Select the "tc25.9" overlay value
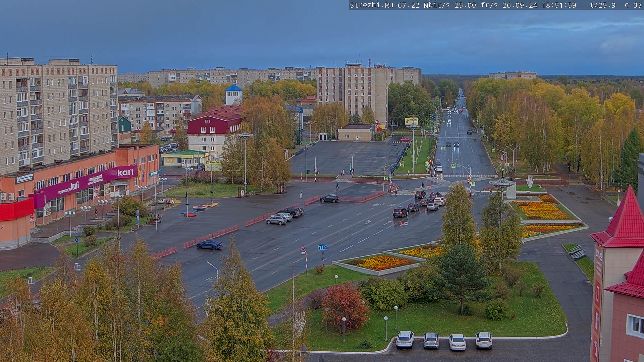Viewport: 644px width, 362px height. point(603,5)
